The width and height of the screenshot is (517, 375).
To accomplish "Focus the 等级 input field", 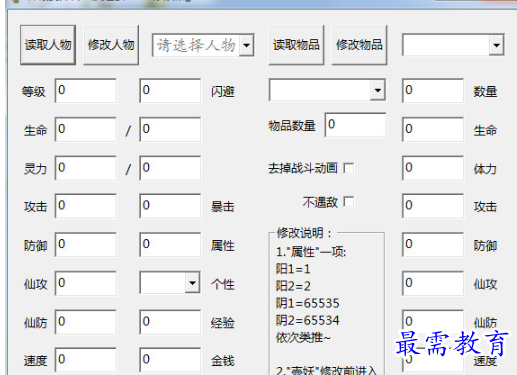I will (86, 90).
